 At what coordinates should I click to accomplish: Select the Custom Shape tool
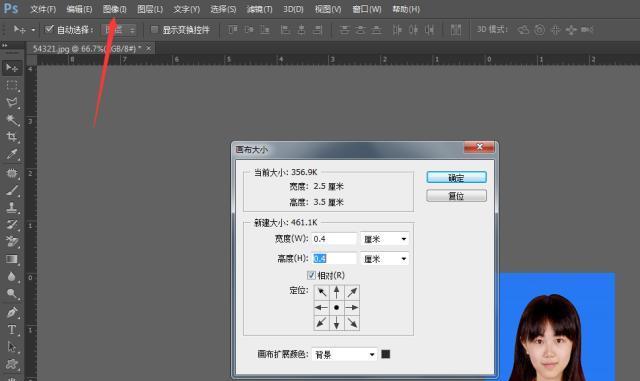click(12, 364)
